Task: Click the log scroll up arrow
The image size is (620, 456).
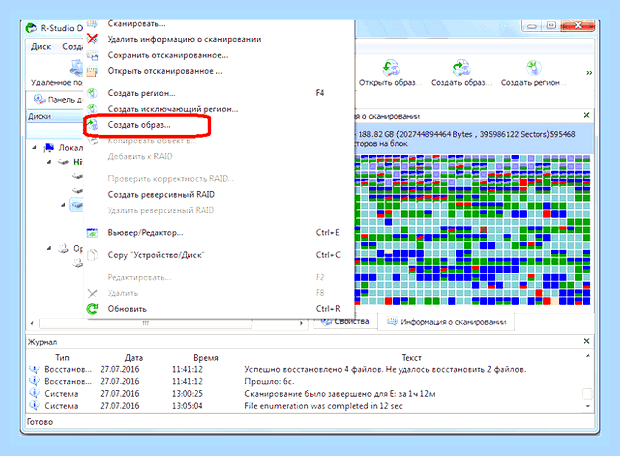Action: [588, 356]
